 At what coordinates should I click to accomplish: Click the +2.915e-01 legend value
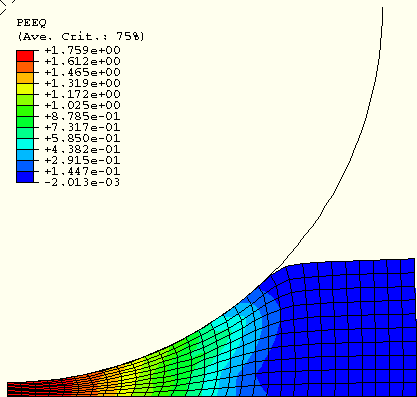pyautogui.click(x=82, y=160)
